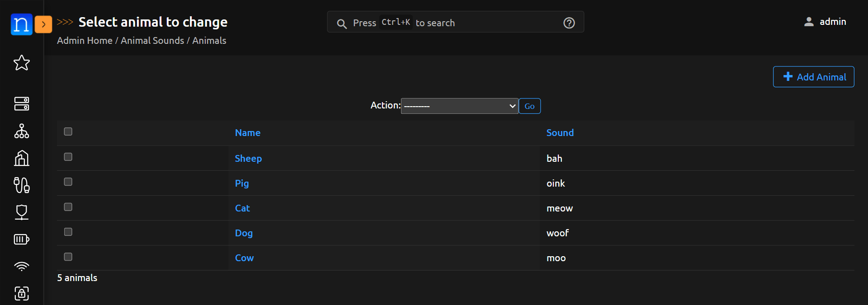Click the Add Animal button
Screen dimensions: 868x305
813,77
